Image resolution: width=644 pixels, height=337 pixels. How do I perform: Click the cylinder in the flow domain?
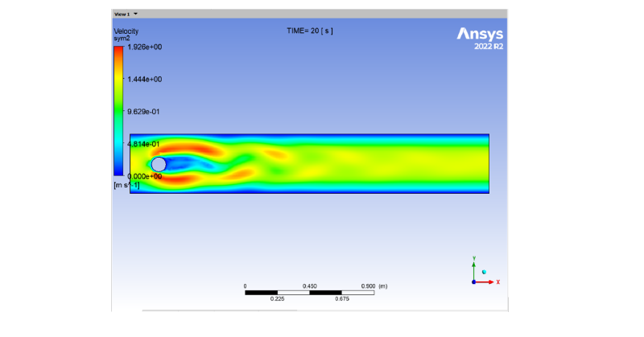pyautogui.click(x=159, y=164)
